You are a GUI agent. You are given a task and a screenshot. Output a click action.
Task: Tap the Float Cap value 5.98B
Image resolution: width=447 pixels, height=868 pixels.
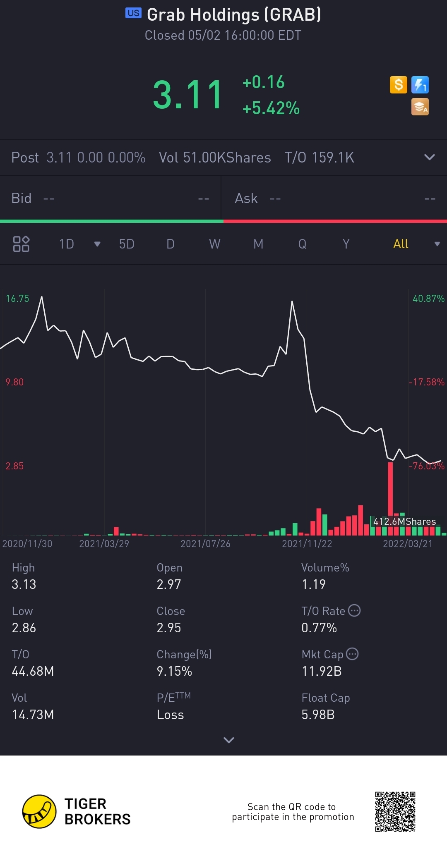click(x=318, y=715)
